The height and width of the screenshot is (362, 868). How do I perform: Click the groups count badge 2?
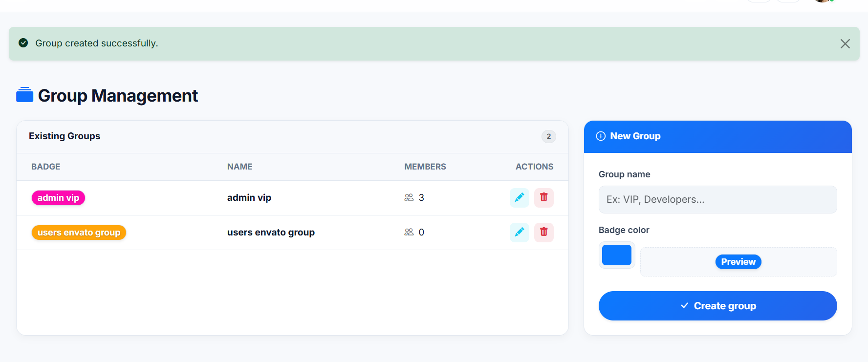coord(548,136)
